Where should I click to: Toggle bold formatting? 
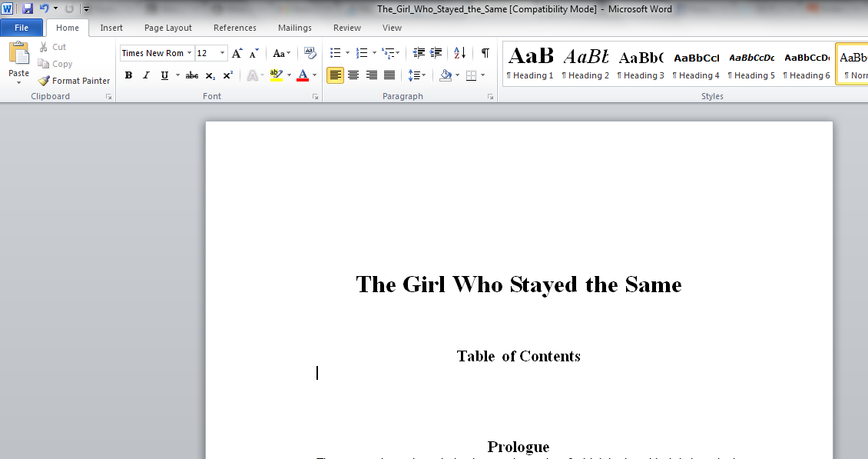pos(128,75)
